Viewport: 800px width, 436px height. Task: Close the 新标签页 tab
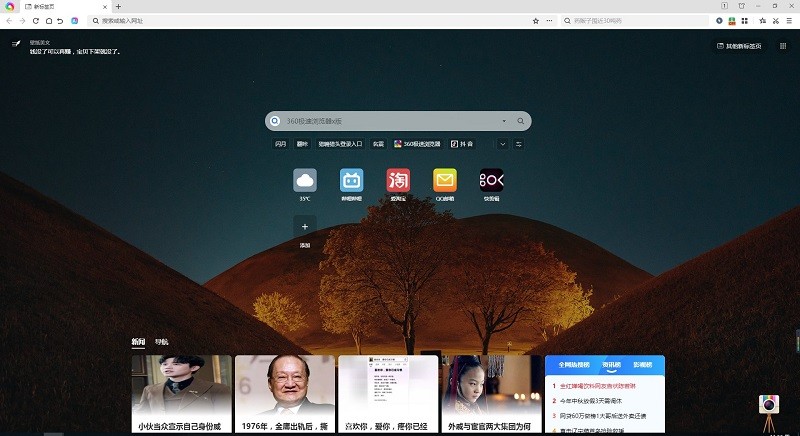point(105,7)
